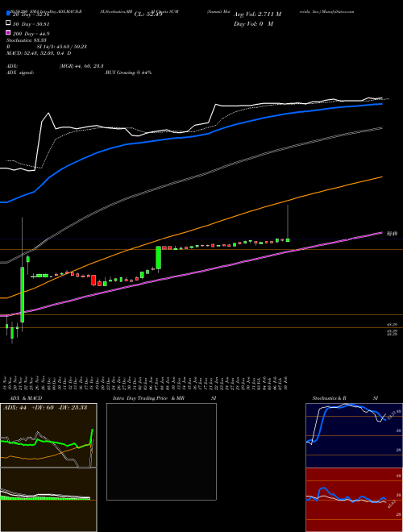Select the '200 Day - 44.9' legend text

pos(31,33)
